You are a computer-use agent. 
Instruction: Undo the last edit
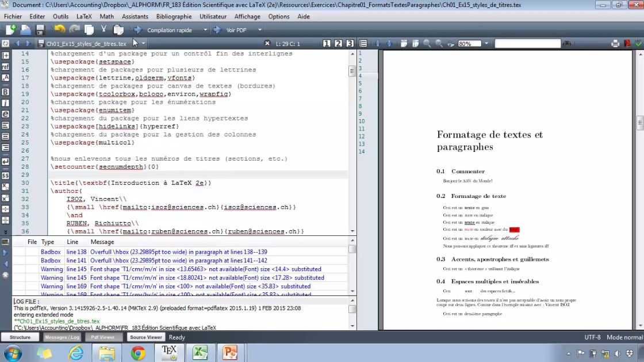(60, 29)
